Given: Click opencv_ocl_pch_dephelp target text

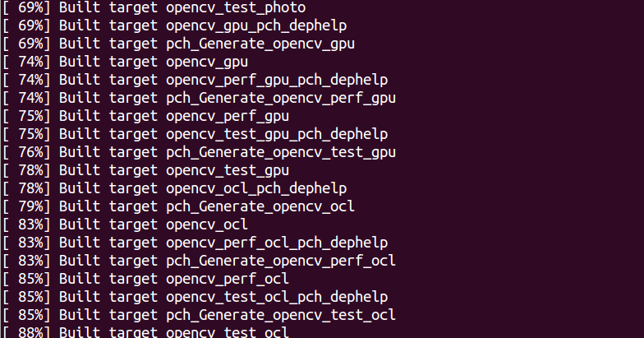Looking at the screenshot, I should tap(256, 189).
